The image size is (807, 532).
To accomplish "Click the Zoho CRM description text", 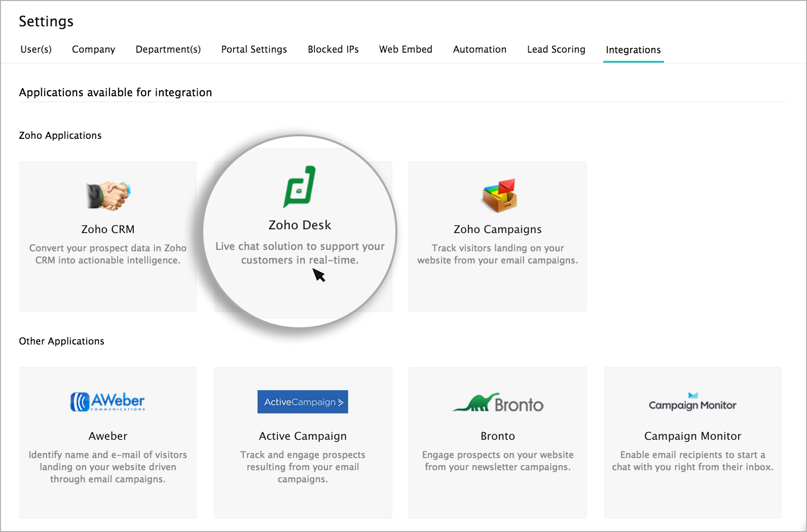I will tap(108, 254).
